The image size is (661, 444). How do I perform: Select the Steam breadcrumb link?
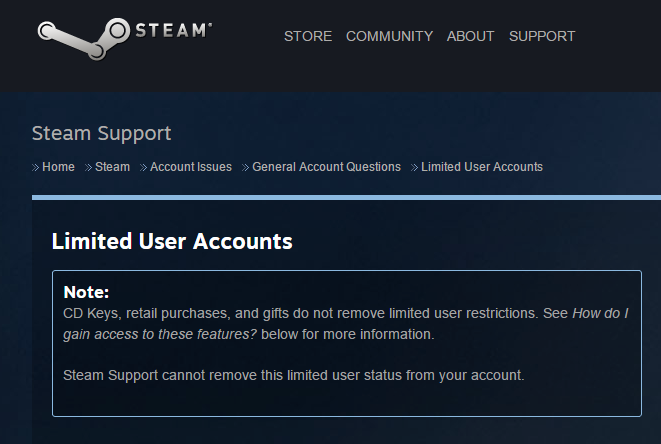(x=112, y=167)
